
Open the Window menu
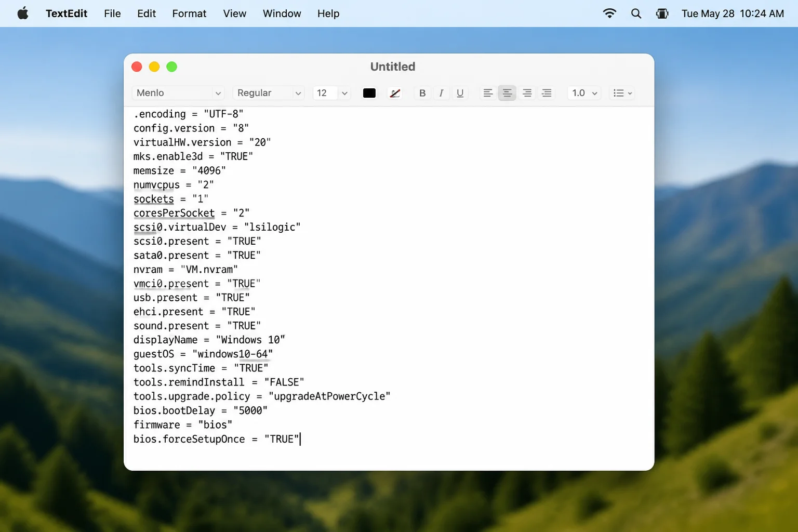click(x=282, y=14)
